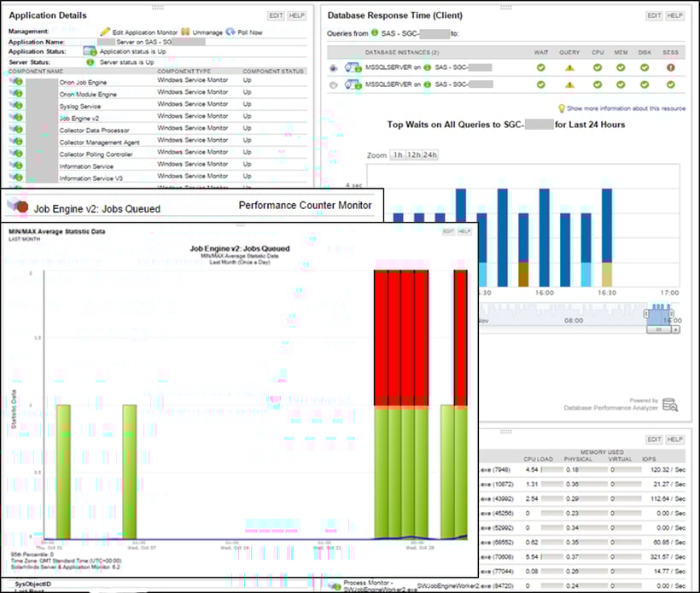Click HELP on Database Response Time panel
Screen dimensions: 700x593
click(x=675, y=15)
